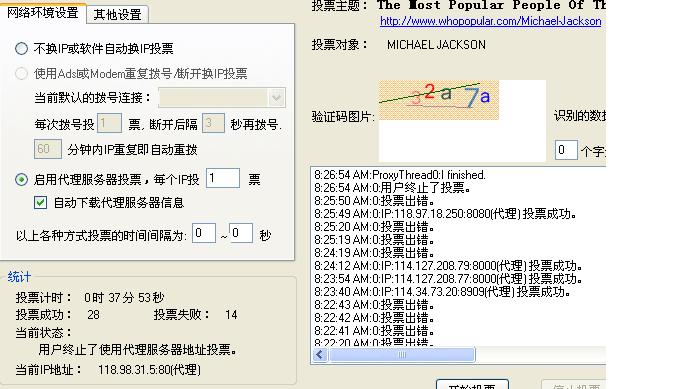683x389 pixels.
Task: Open the 其他设置 tab
Action: coord(118,14)
